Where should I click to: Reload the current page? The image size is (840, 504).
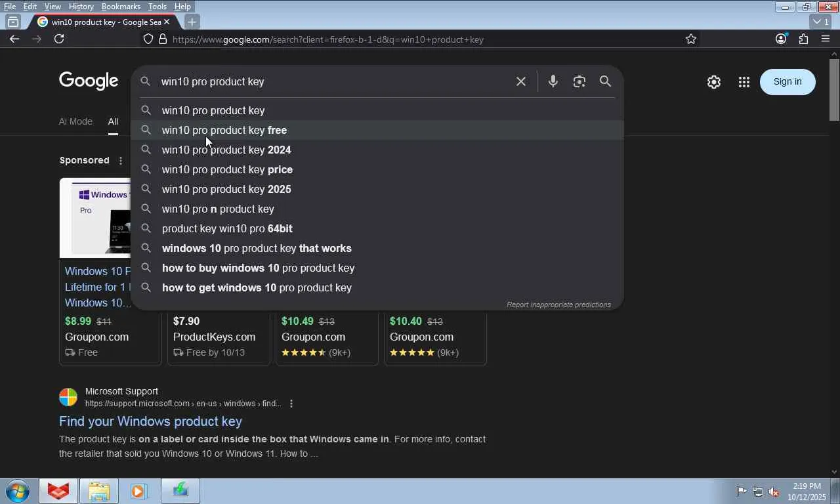(59, 39)
